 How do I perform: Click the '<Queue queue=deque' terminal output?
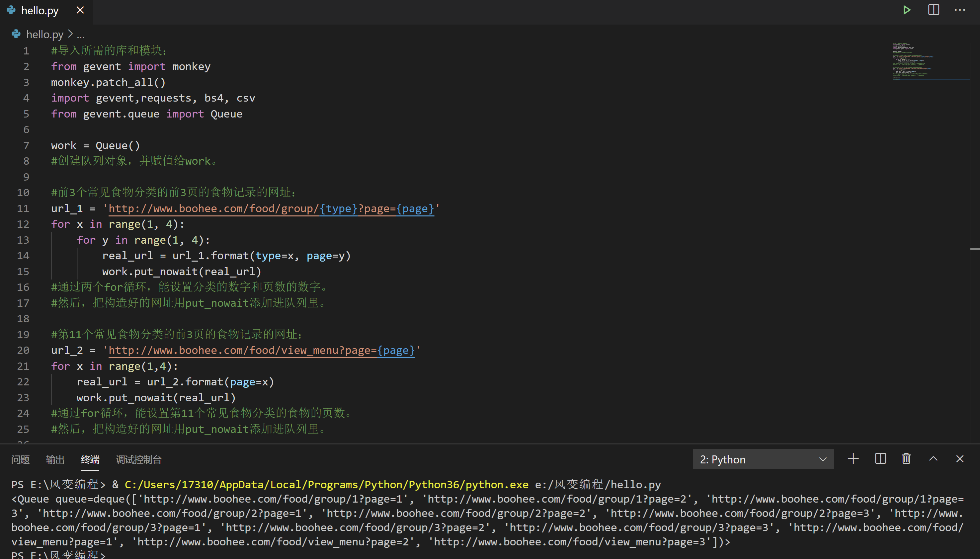[x=71, y=499]
